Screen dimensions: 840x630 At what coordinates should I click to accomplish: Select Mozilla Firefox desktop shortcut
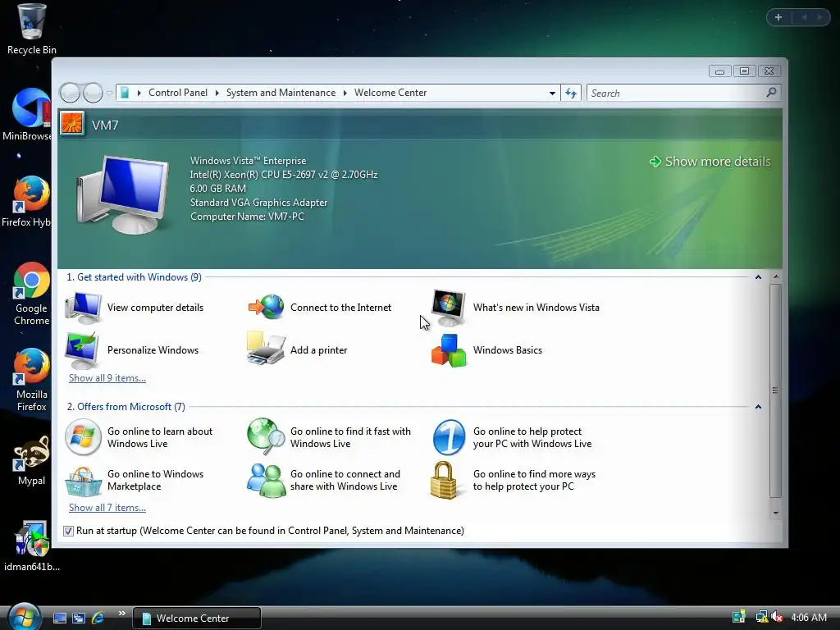[x=31, y=367]
